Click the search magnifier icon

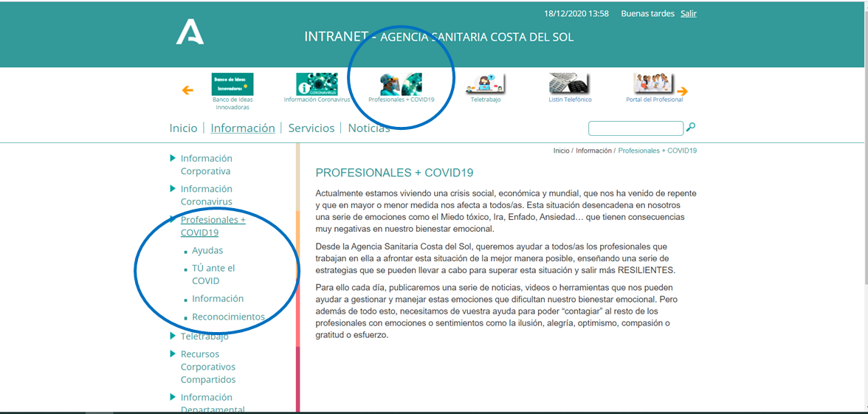pyautogui.click(x=691, y=127)
